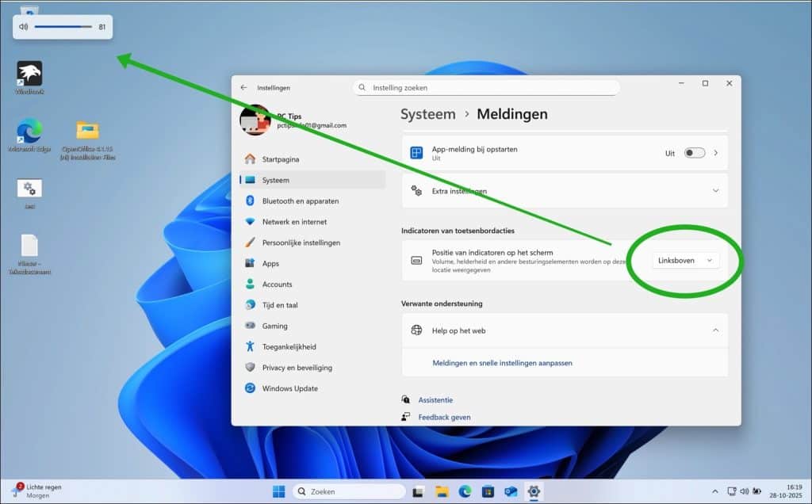Go to Windows Update settings page
812x504 pixels.
pyautogui.click(x=289, y=388)
